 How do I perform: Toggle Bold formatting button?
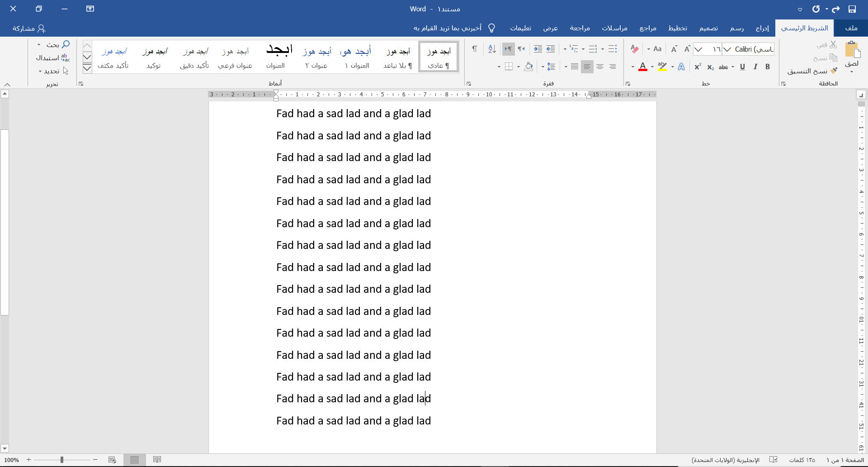[768, 67]
